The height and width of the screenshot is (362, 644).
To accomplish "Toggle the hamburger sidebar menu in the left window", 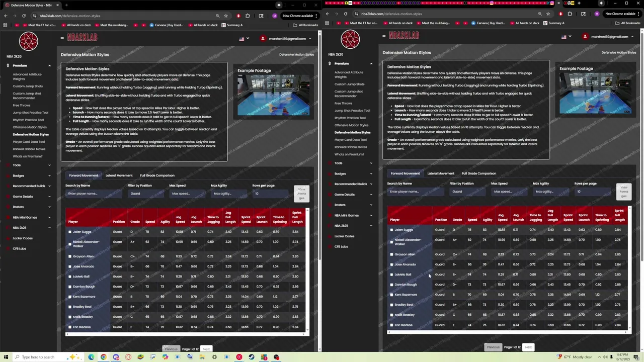I will click(x=62, y=38).
